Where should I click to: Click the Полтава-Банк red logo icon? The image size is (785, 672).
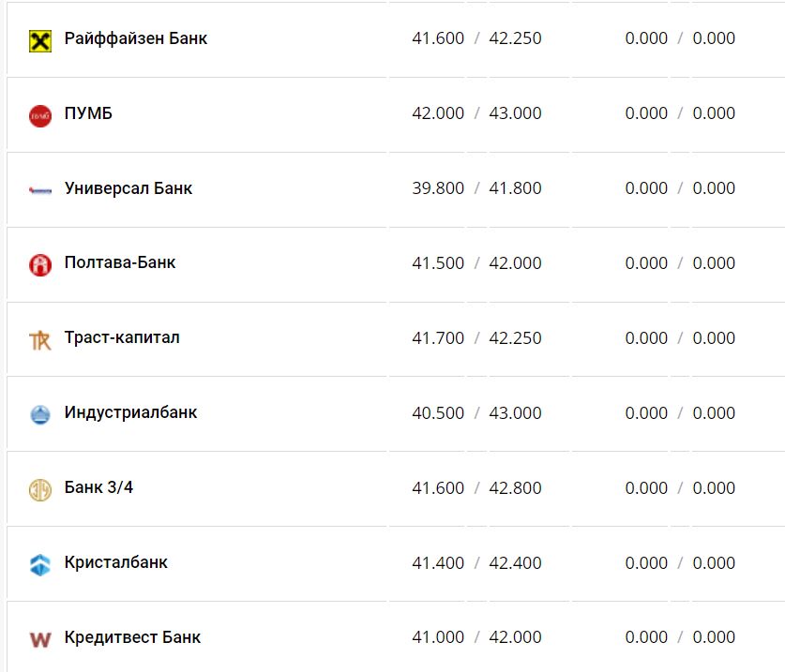pos(39,265)
